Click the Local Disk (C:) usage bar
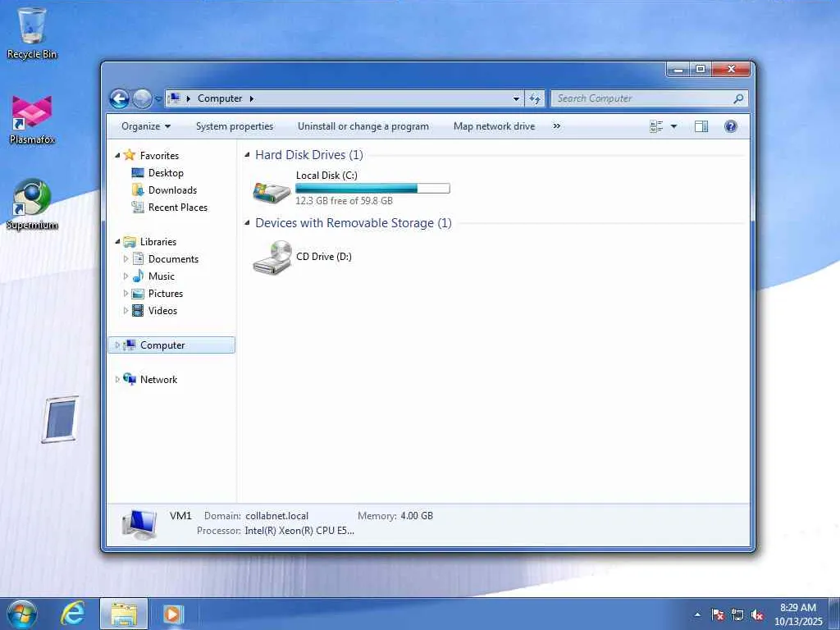 [372, 189]
